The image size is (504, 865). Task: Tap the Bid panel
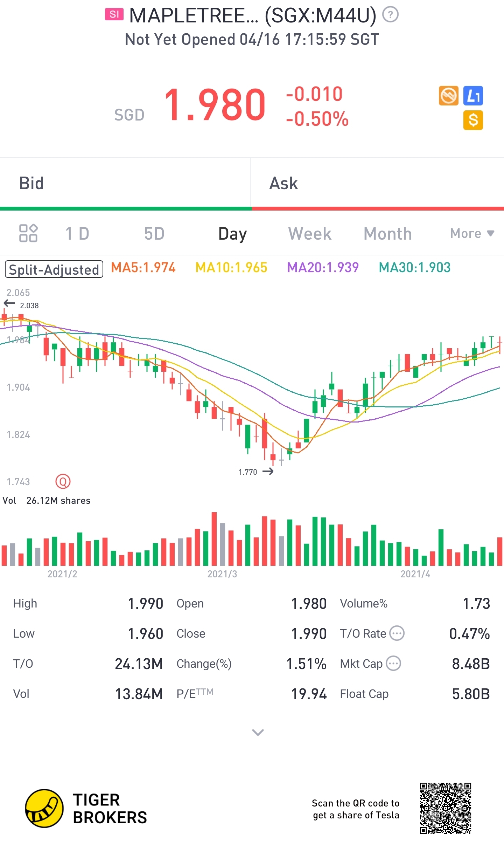click(x=125, y=183)
